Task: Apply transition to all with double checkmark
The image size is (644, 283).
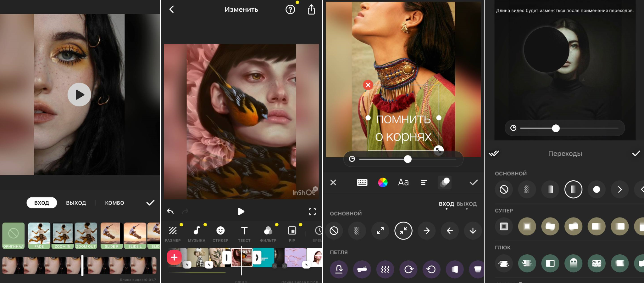Action: (494, 153)
